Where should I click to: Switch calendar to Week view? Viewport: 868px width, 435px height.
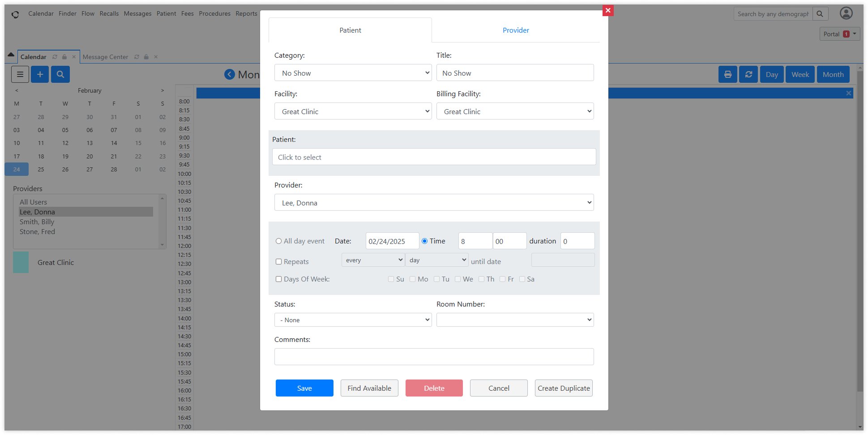click(800, 74)
